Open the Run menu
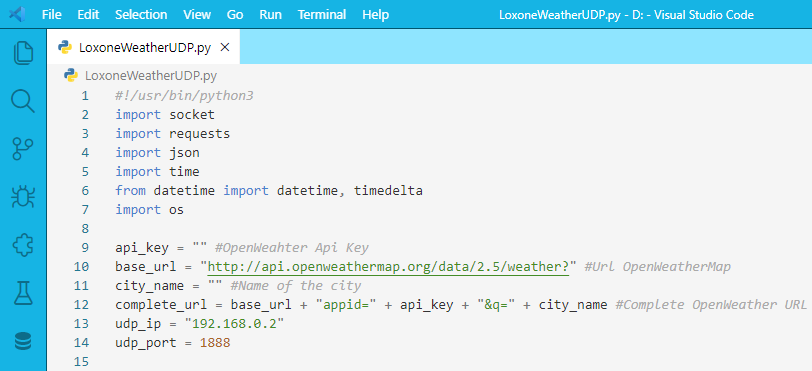 click(270, 15)
